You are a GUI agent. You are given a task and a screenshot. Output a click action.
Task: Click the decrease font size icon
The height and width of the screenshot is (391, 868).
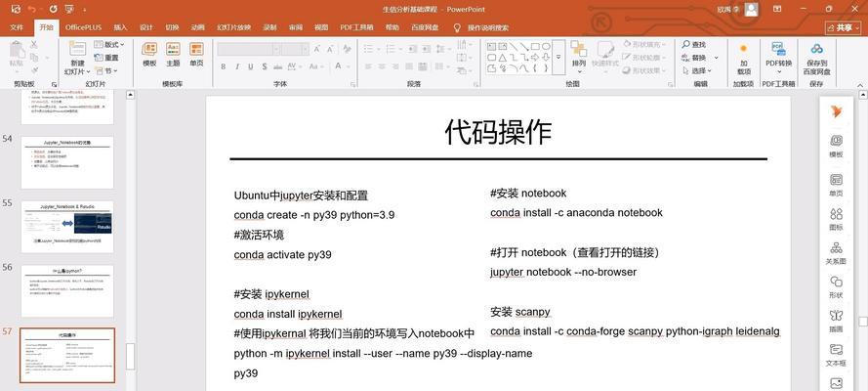coord(330,49)
